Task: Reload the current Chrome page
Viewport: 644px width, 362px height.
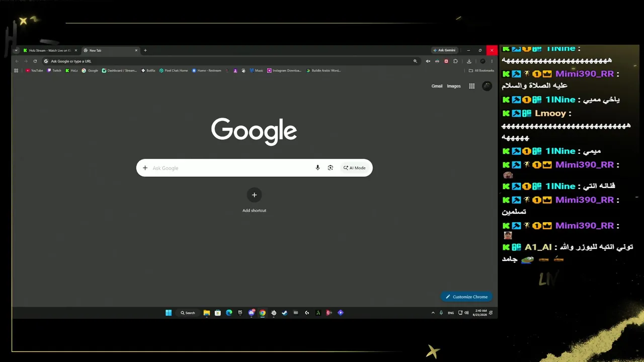Action: pos(35,61)
